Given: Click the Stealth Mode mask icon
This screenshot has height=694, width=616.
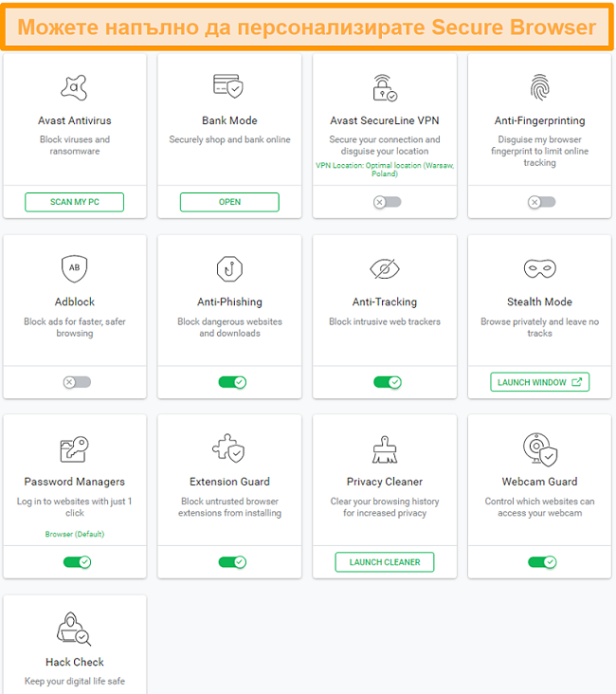Looking at the screenshot, I should click(x=539, y=268).
